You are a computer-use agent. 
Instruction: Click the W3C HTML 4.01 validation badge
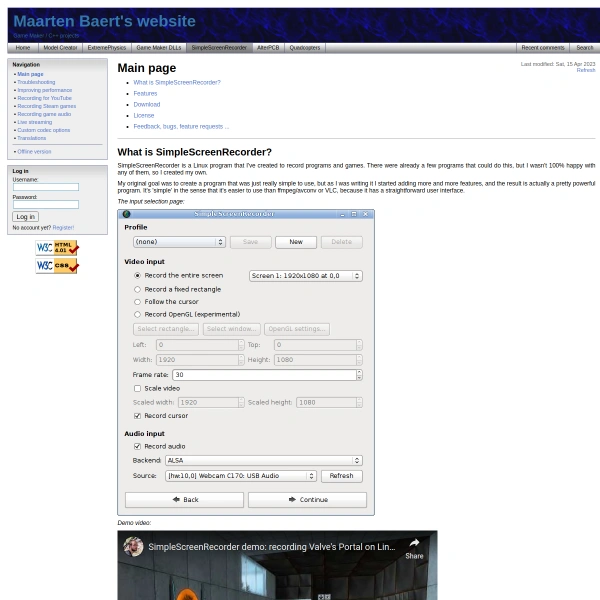tap(57, 248)
